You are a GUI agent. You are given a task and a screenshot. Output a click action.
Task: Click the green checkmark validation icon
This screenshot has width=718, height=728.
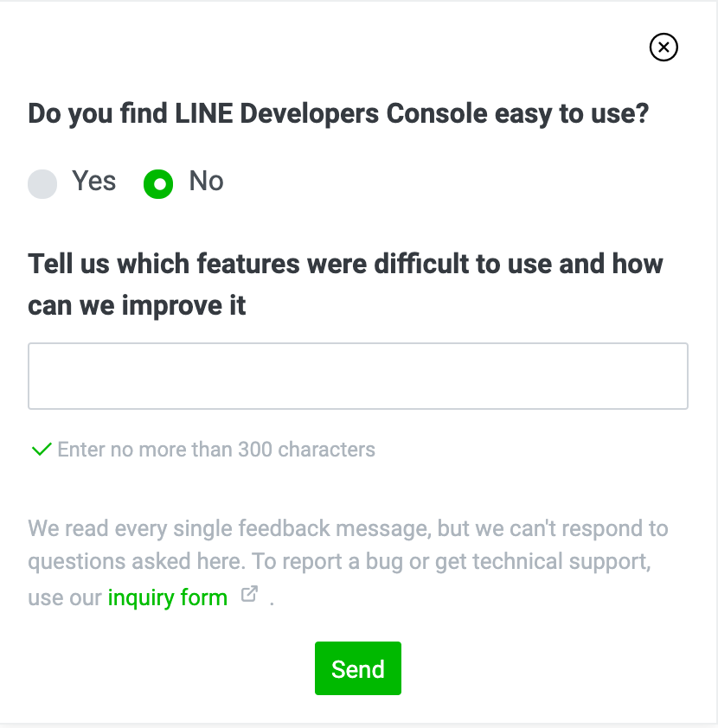point(41,450)
